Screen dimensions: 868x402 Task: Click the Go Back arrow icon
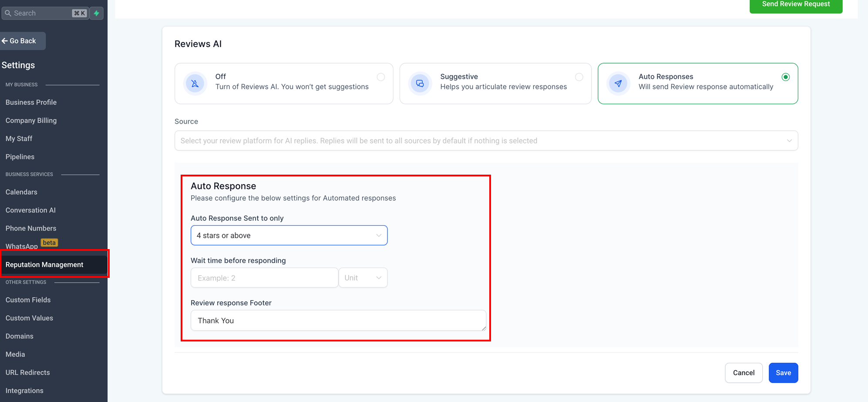tap(5, 41)
